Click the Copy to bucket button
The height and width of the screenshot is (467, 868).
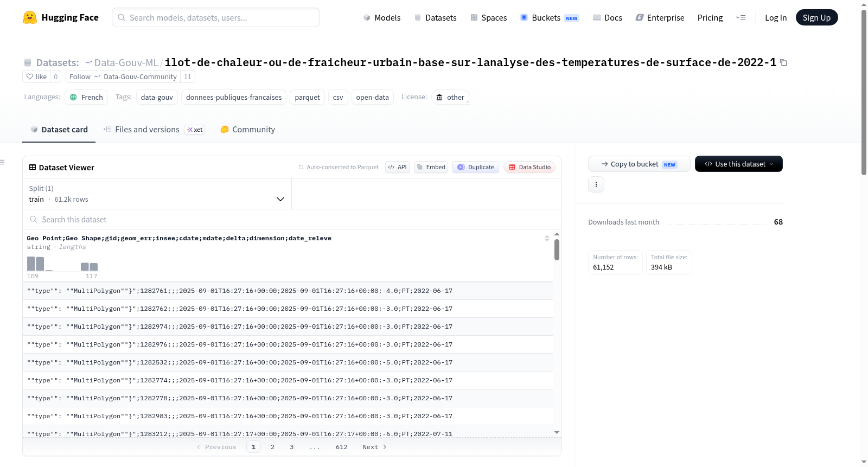[639, 164]
